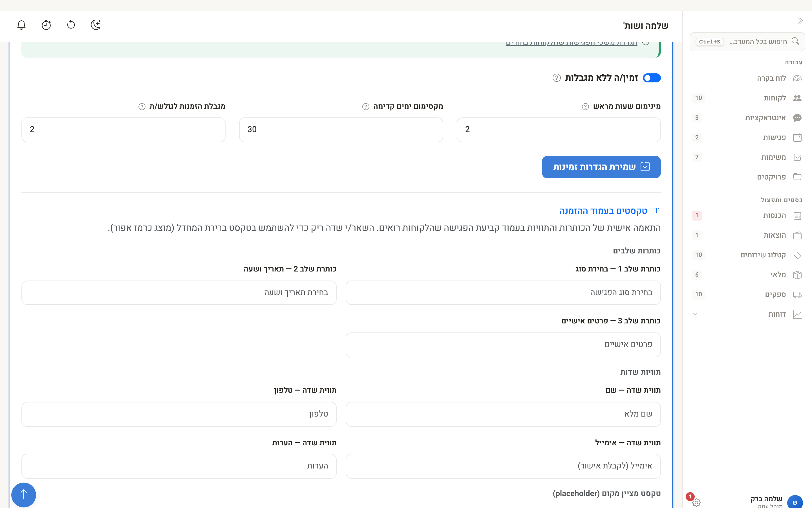Image resolution: width=812 pixels, height=508 pixels.
Task: Click the תווית שדה טלפון input
Action: click(179, 414)
